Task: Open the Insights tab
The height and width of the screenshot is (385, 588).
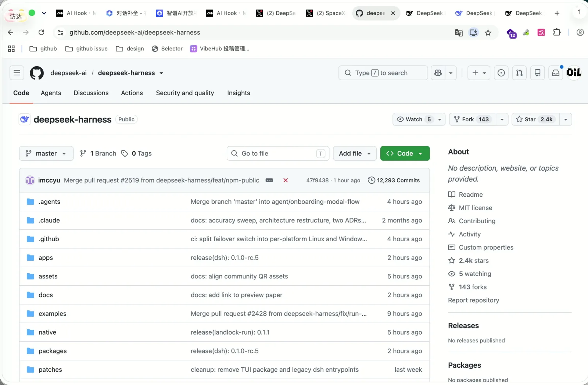Action: 239,93
